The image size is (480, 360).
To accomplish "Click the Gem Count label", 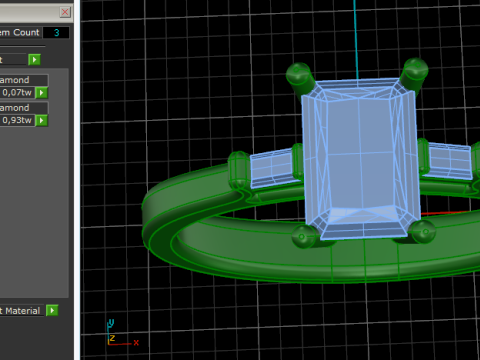I will pyautogui.click(x=20, y=32).
